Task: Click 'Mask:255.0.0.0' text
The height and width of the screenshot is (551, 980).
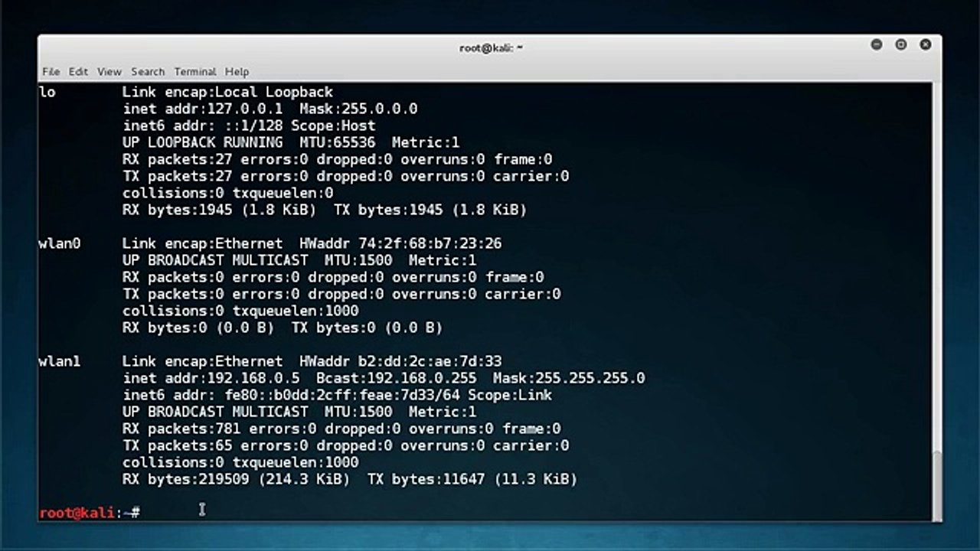Action: [358, 109]
